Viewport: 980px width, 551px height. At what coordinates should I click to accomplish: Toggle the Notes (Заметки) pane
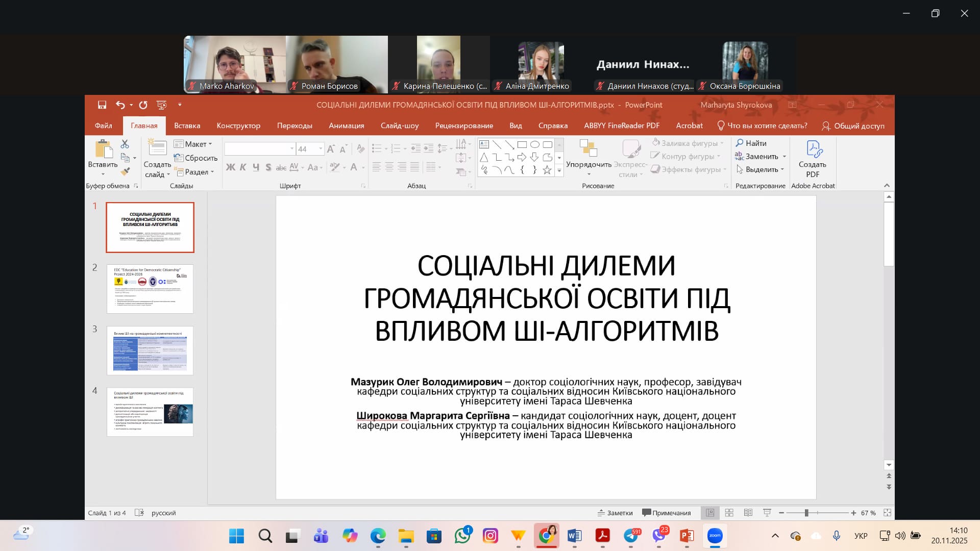tap(615, 513)
